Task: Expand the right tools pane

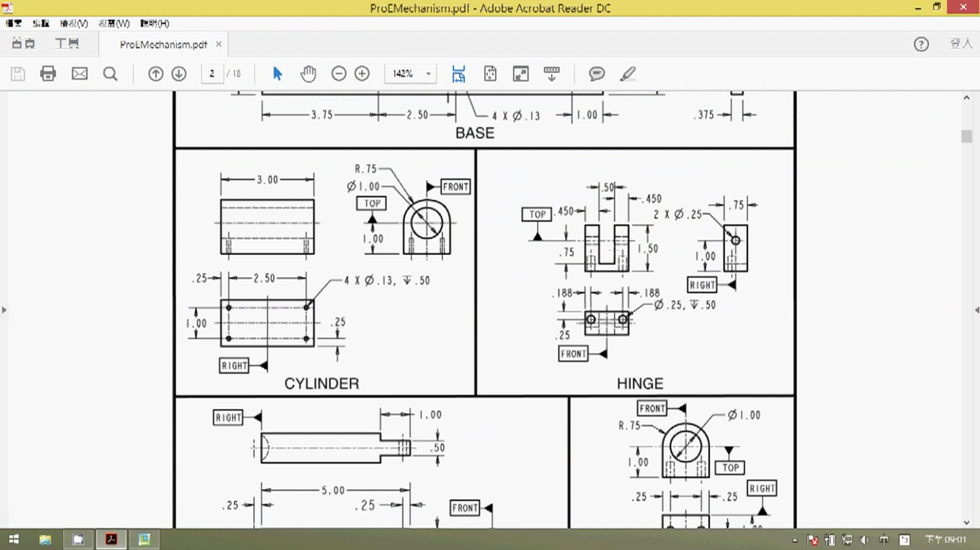Action: point(976,310)
